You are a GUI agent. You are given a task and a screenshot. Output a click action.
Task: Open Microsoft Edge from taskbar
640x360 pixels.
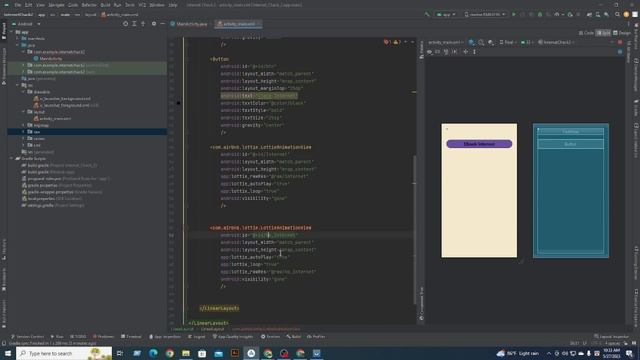[x=153, y=353]
